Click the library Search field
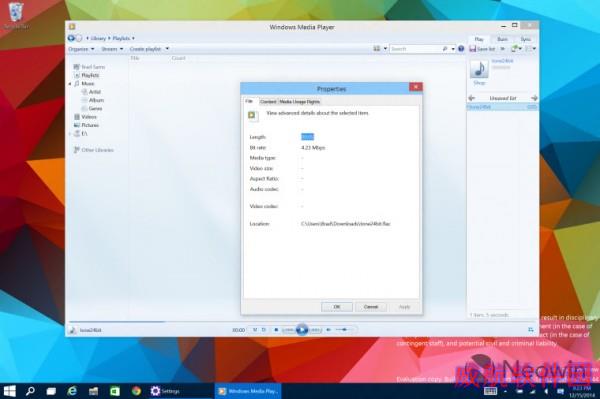Image resolution: width=600 pixels, height=399 pixels. (415, 49)
